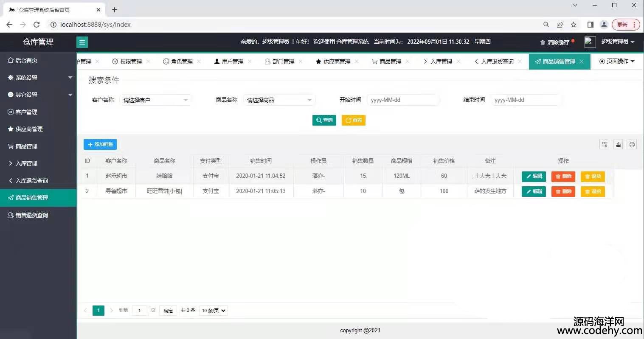
Task: Select 商品销售管理 in sidebar
Action: [x=38, y=198]
